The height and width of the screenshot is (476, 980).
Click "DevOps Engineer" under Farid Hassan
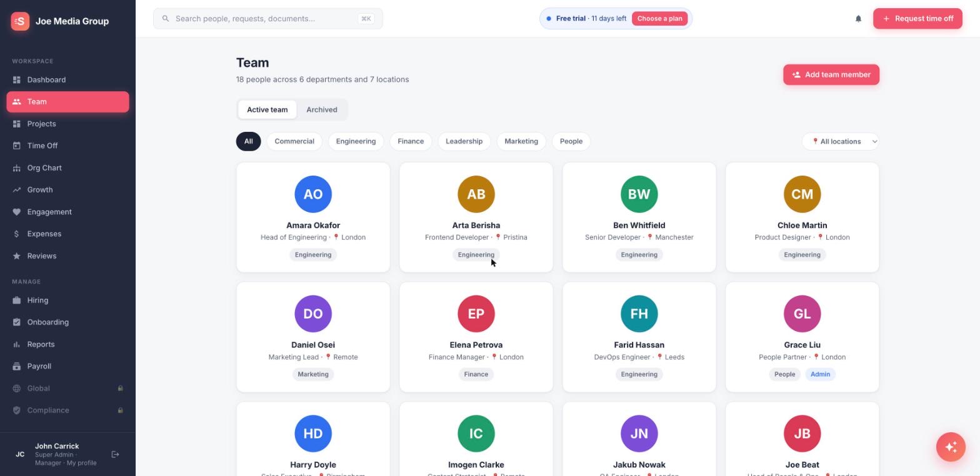[x=621, y=357]
